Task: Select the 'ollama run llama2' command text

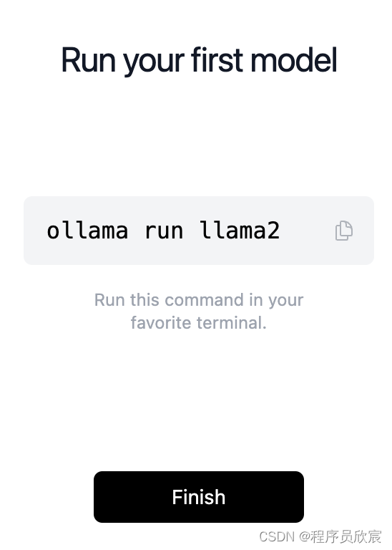Action: pos(163,231)
